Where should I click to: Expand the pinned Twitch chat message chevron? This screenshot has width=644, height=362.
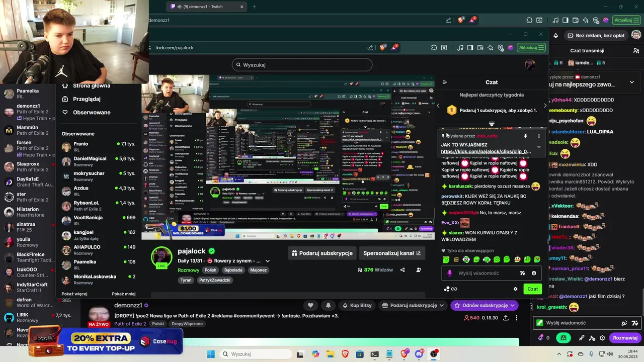coord(632,81)
